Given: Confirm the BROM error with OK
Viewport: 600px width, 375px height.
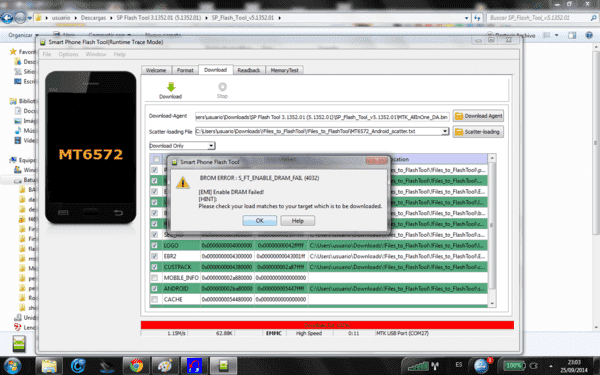Looking at the screenshot, I should [x=259, y=221].
